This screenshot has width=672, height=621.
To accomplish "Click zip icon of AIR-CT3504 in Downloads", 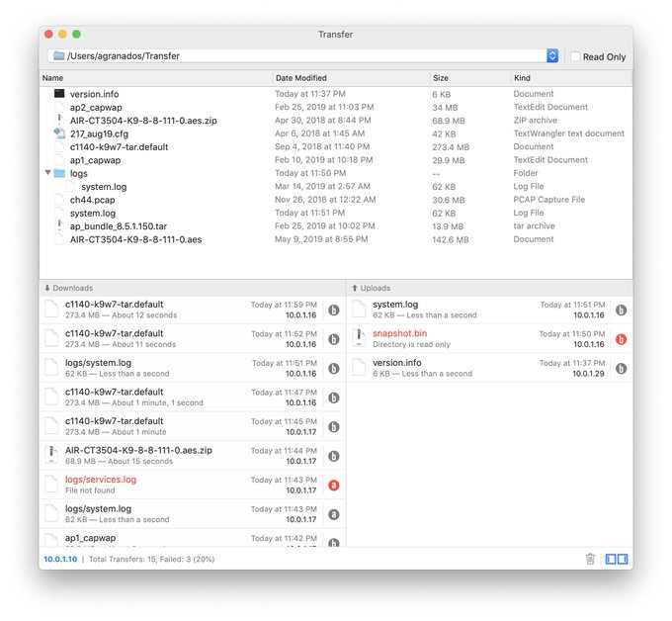I will [x=51, y=455].
